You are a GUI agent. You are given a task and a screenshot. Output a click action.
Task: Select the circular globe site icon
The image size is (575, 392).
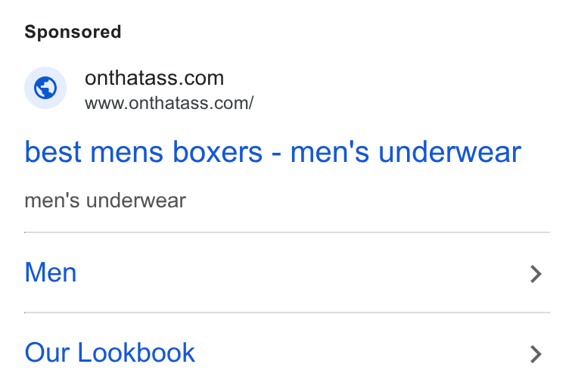pyautogui.click(x=45, y=88)
